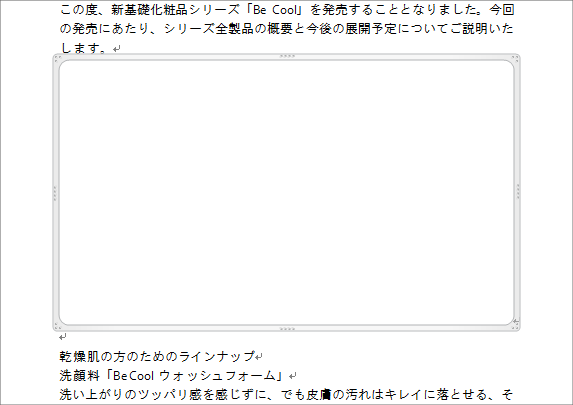
Task: Click inside the empty SmartArt drawing area
Action: 287,193
